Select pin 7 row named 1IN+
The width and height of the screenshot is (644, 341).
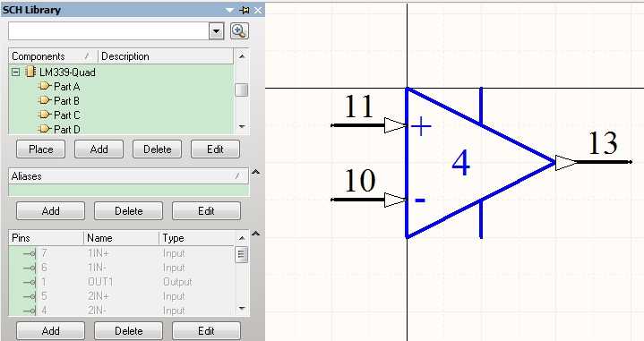point(122,253)
